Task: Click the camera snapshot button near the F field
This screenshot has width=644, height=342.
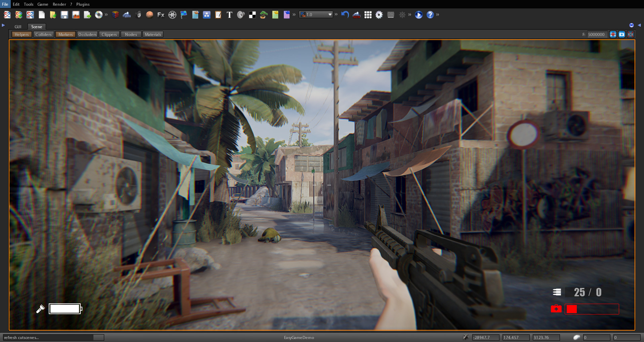Action: [x=622, y=34]
